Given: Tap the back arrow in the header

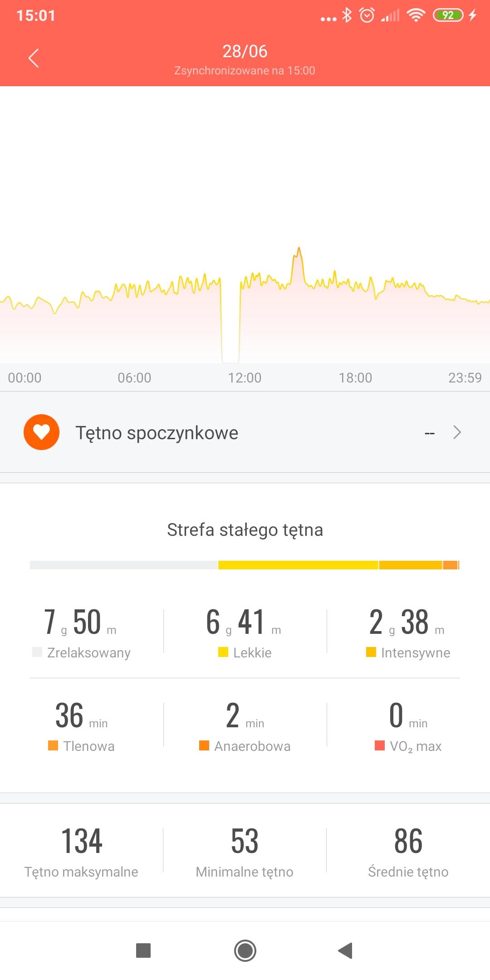Looking at the screenshot, I should [34, 58].
